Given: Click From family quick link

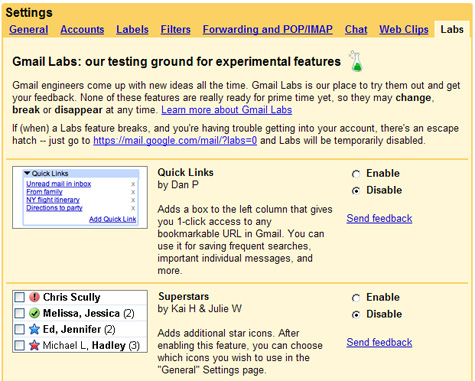Looking at the screenshot, I should click(44, 192).
